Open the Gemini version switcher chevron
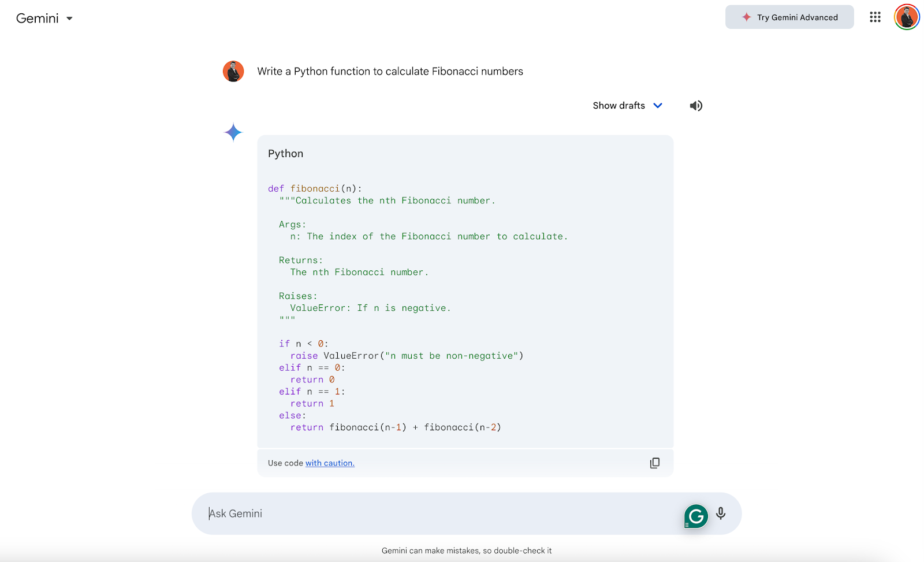The image size is (924, 562). [x=69, y=18]
